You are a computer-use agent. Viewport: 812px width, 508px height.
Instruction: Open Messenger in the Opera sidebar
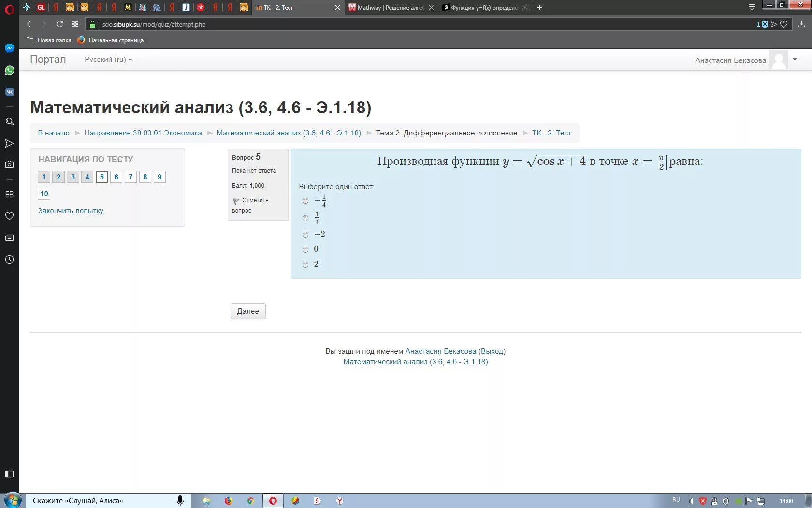9,48
